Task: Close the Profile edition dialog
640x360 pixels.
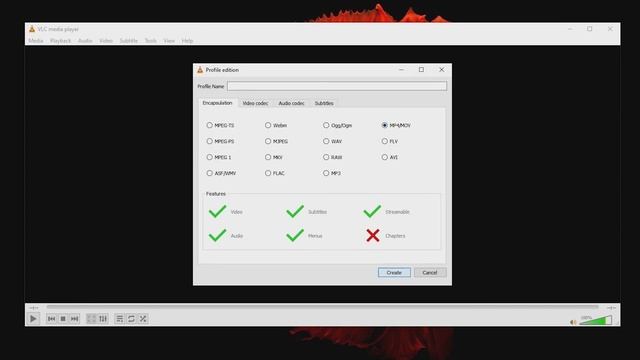Action: [x=442, y=70]
